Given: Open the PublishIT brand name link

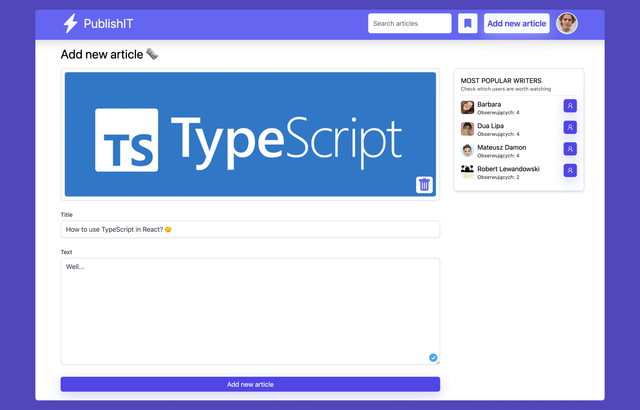Looking at the screenshot, I should pyautogui.click(x=109, y=24).
